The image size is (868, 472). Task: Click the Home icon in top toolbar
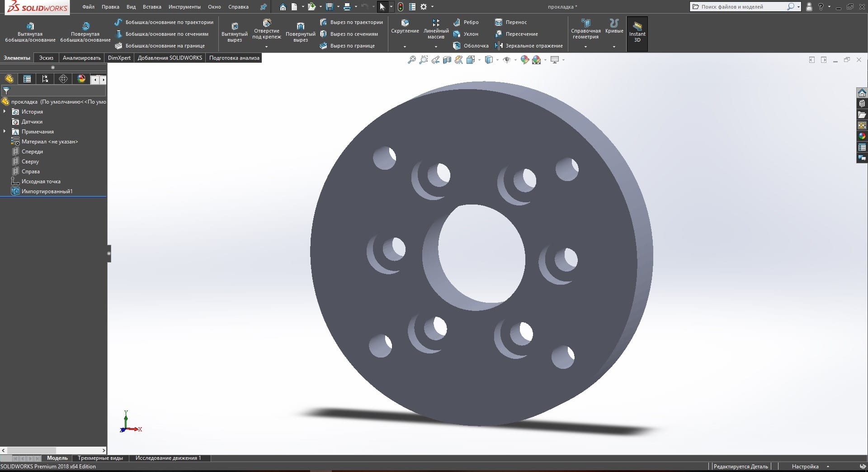click(283, 7)
